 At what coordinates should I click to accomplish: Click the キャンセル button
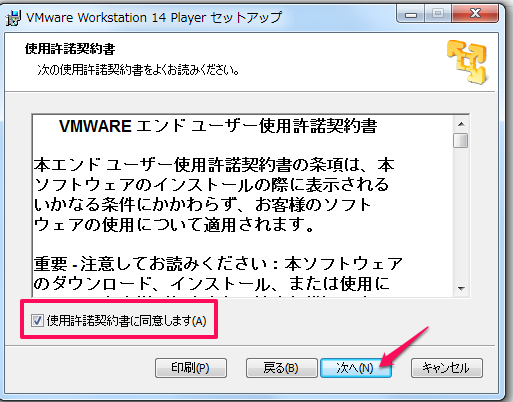pyautogui.click(x=447, y=368)
